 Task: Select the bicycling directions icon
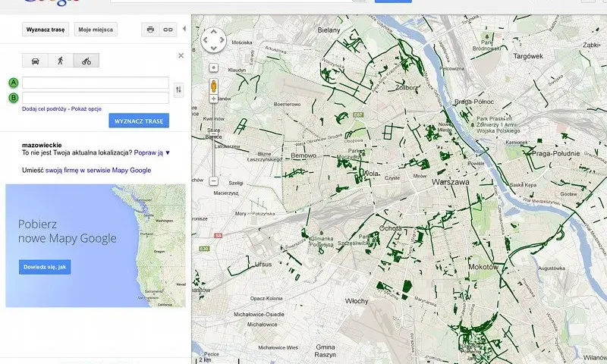pos(86,61)
